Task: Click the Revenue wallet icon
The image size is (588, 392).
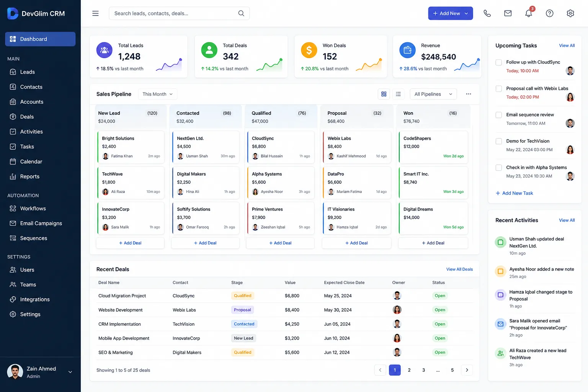Action: click(x=408, y=50)
